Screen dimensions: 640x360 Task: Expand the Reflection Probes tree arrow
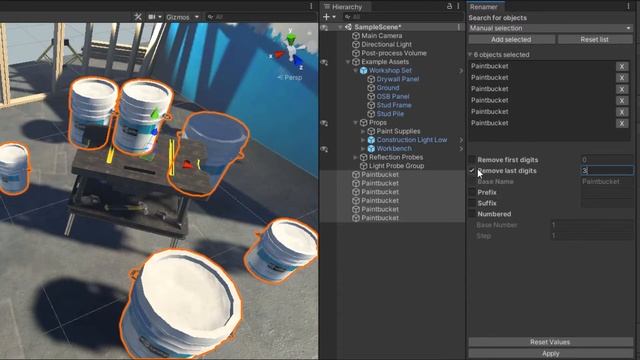tap(356, 157)
